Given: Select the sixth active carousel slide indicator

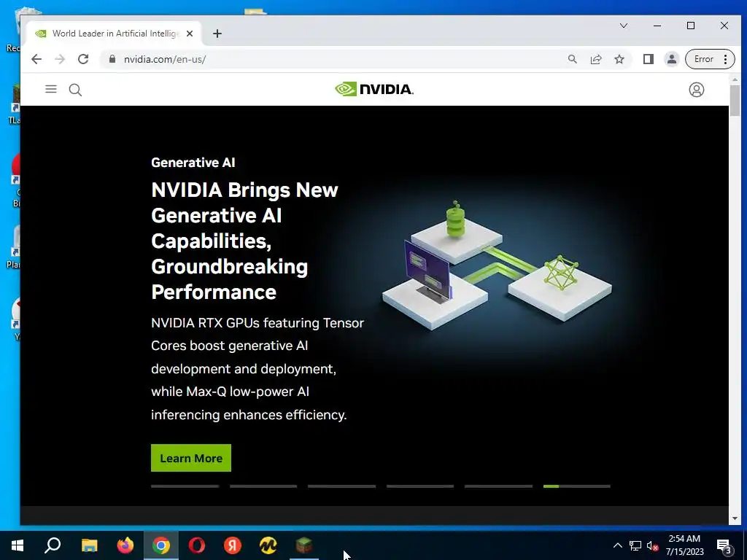Looking at the screenshot, I should click(577, 486).
